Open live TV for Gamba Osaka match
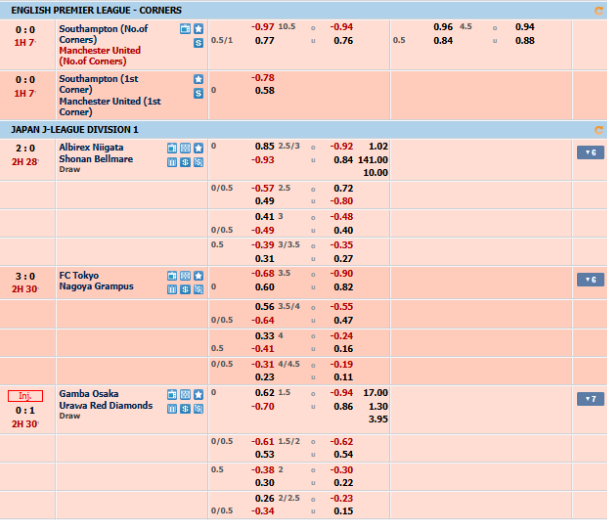This screenshot has width=607, height=520. coord(172,395)
